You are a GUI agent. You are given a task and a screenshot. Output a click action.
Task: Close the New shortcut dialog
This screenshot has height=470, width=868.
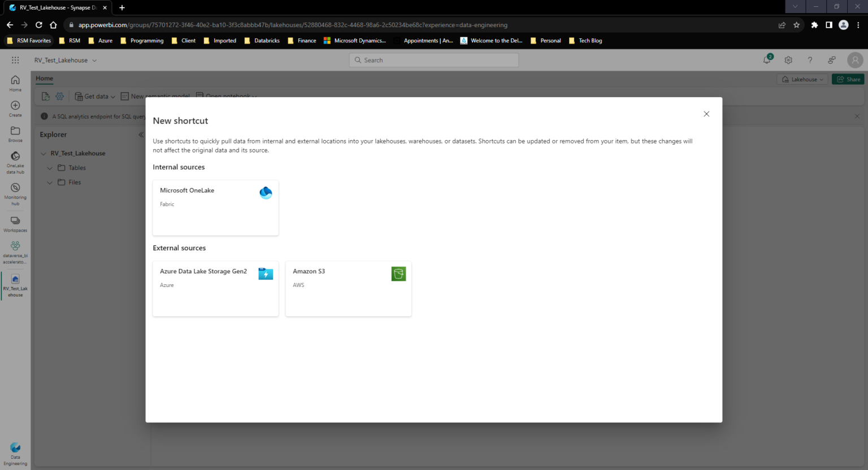click(x=706, y=114)
